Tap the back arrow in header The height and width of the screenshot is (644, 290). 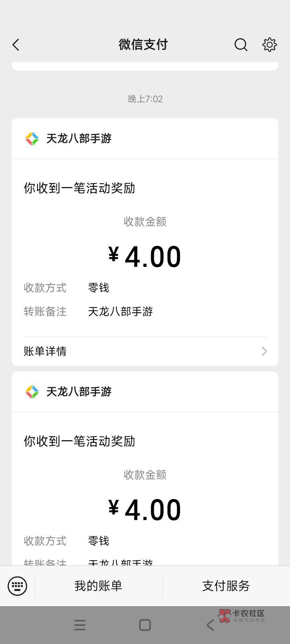pyautogui.click(x=16, y=45)
